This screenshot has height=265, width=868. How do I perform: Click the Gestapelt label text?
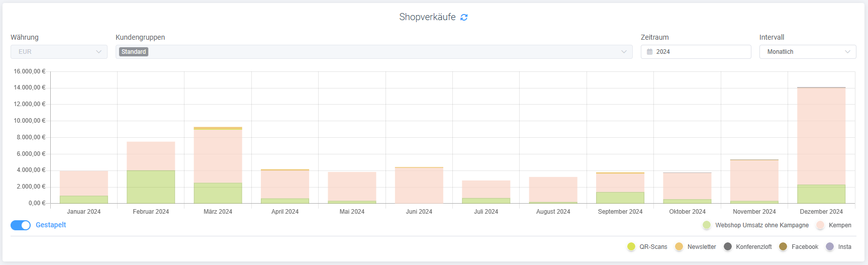pyautogui.click(x=51, y=225)
